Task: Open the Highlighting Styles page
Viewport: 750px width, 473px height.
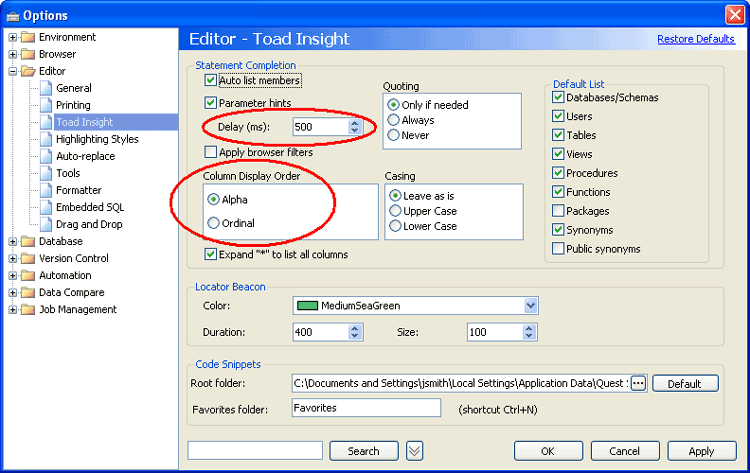Action: coord(97,139)
